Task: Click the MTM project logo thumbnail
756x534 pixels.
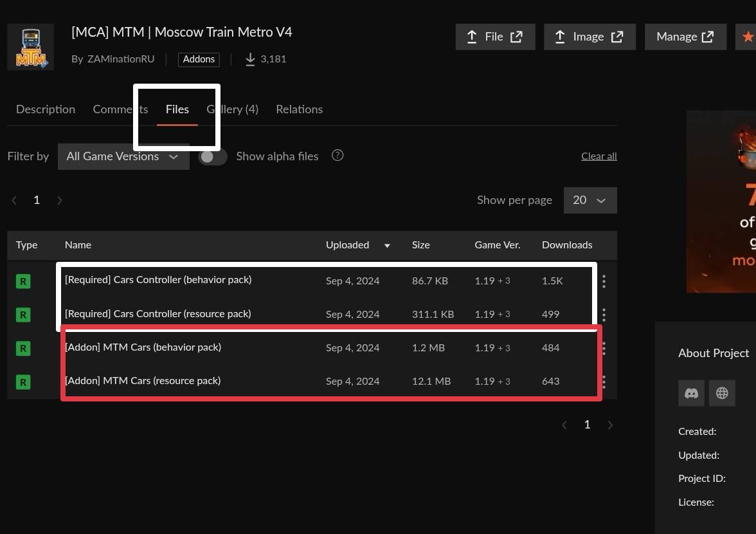Action: [30, 46]
